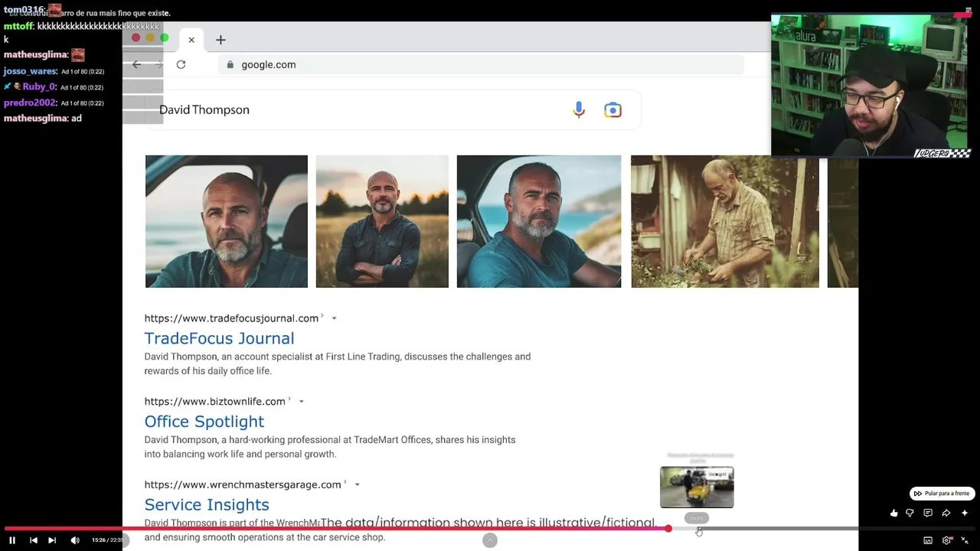Share the video using arrow icon

[946, 514]
